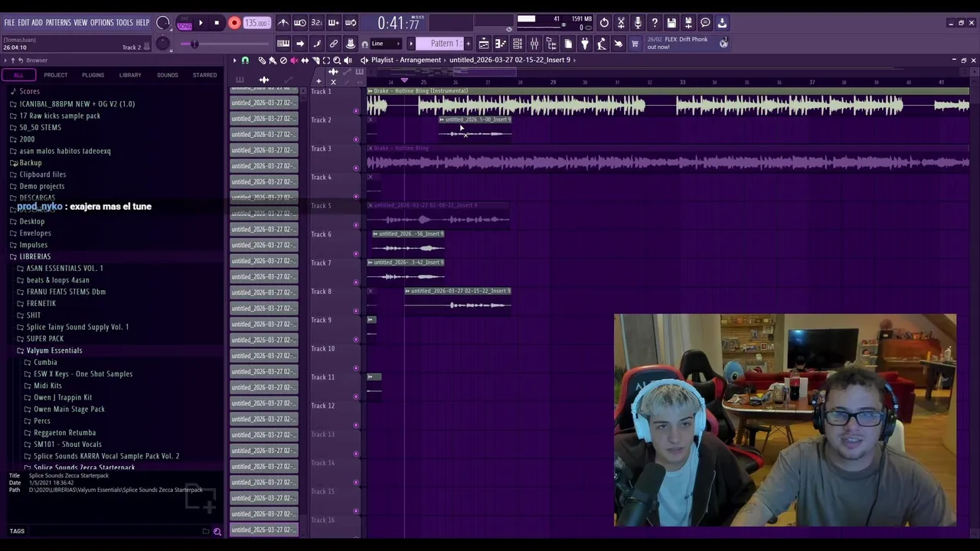
Task: Toggle the 3-2-1 recording countdown
Action: pyautogui.click(x=317, y=23)
